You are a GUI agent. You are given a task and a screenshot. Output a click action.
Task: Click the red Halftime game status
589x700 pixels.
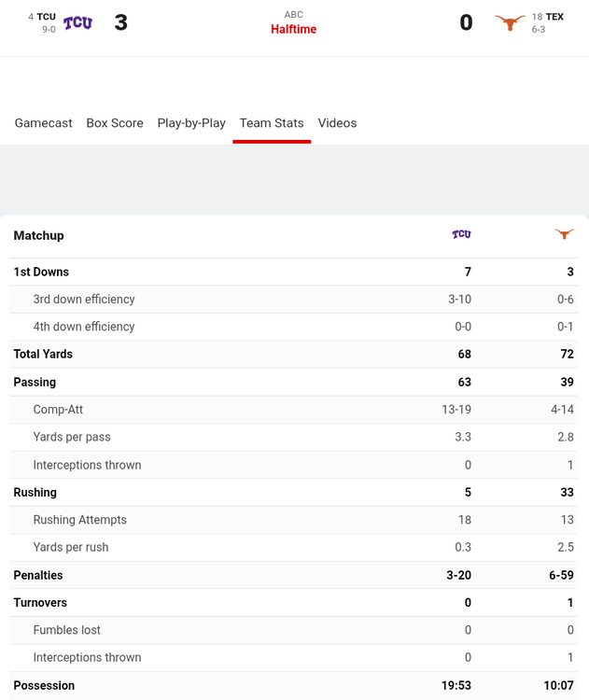pos(294,30)
